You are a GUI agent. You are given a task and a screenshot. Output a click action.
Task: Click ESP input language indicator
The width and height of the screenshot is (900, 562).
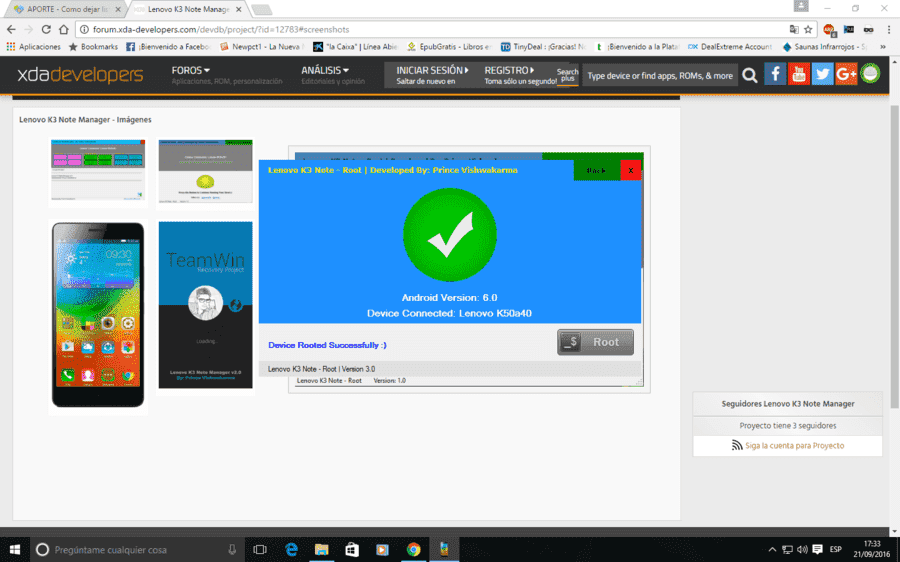(x=835, y=549)
